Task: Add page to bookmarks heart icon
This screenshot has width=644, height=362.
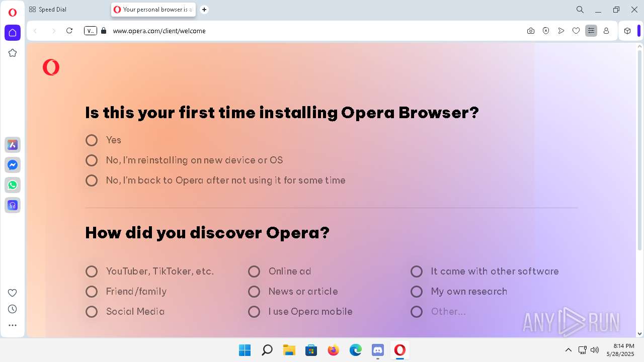Action: point(576,31)
